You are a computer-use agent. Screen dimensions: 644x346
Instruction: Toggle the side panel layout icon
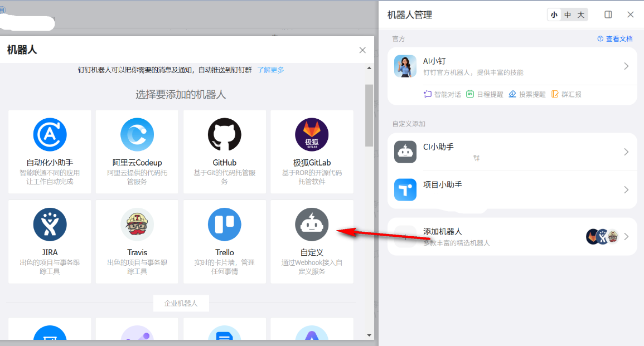click(x=608, y=15)
